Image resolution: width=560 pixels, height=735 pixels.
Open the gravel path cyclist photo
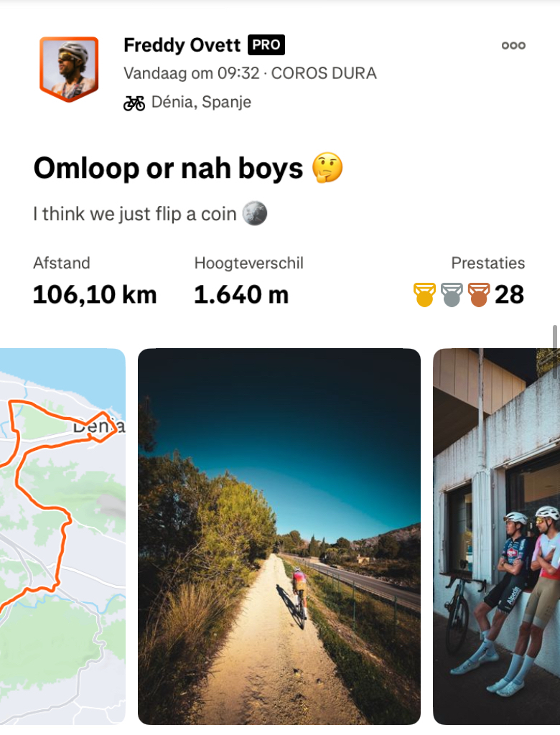(279, 535)
